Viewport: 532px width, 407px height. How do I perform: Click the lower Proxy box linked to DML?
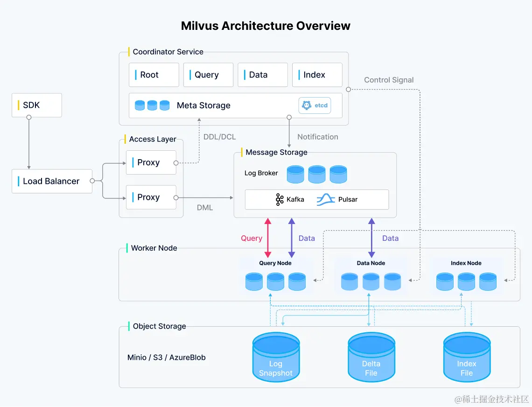[151, 197]
